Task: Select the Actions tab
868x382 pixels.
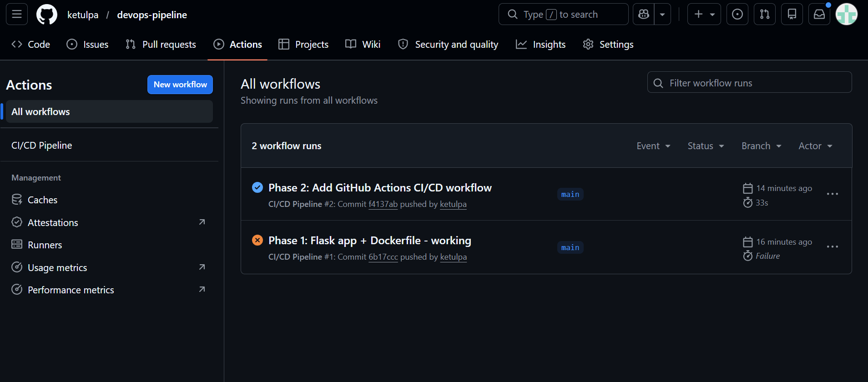Action: 237,44
